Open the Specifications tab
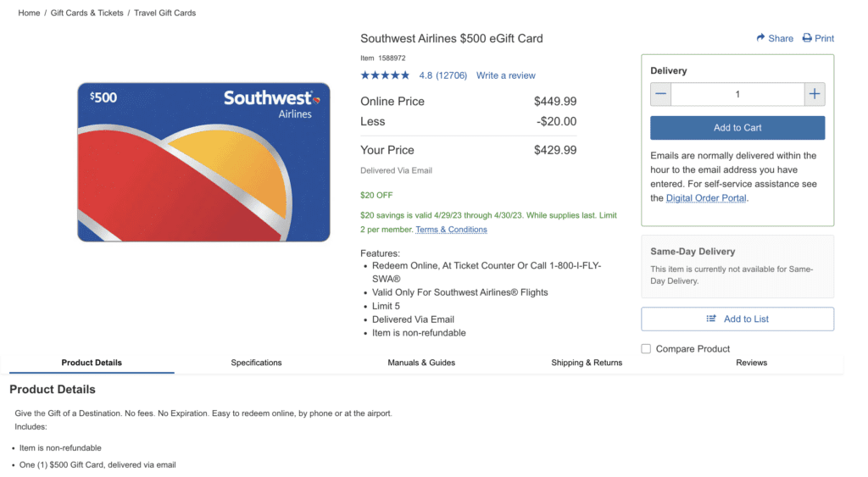Viewport: 868px width, 477px height. click(x=256, y=363)
